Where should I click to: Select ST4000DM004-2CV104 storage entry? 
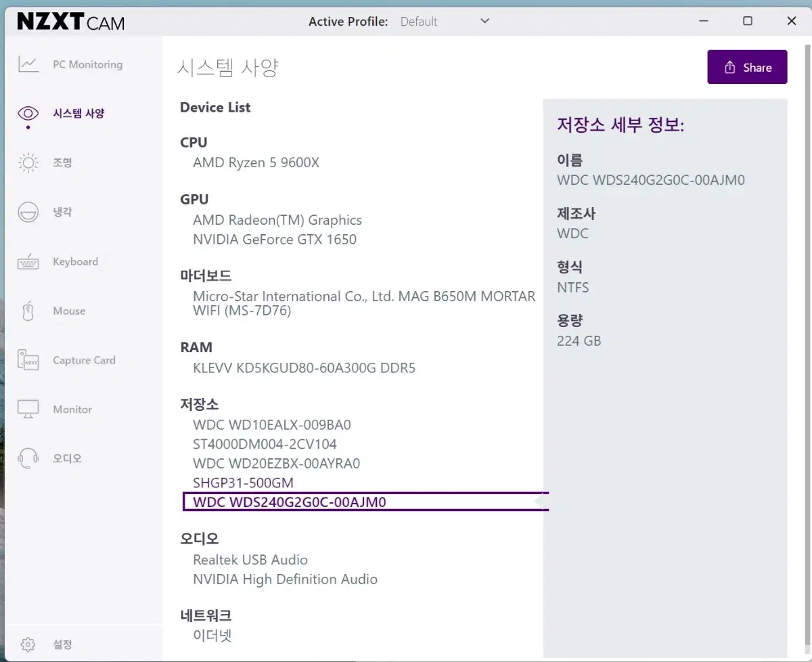265,444
